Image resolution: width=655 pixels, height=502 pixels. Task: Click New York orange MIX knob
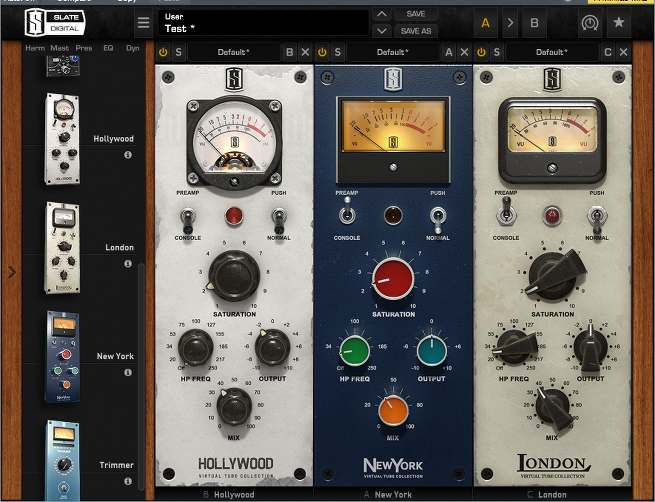tap(393, 411)
